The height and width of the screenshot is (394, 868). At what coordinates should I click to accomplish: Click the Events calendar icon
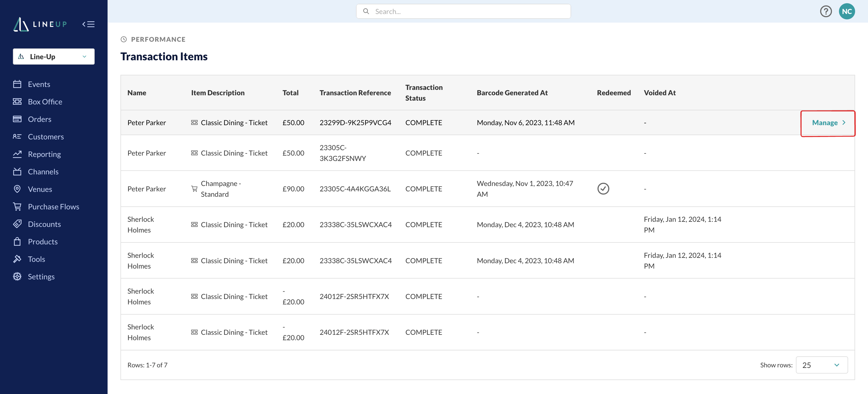(17, 84)
